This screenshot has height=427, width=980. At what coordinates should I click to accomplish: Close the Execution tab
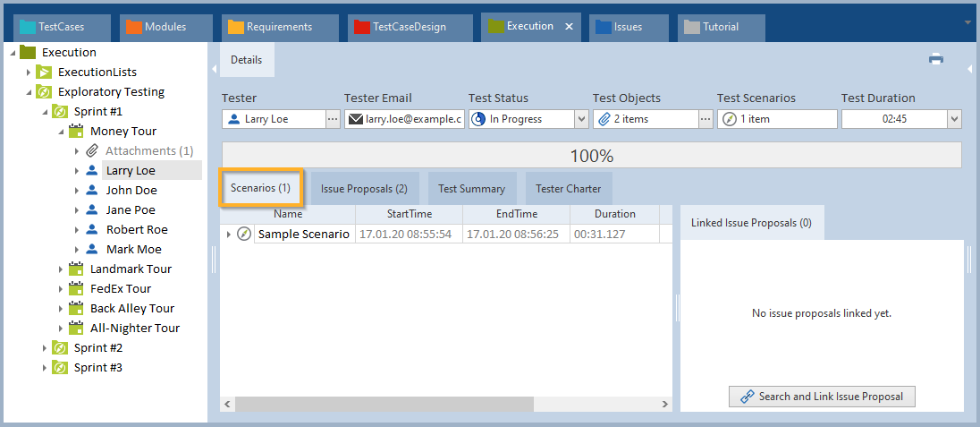click(x=569, y=27)
